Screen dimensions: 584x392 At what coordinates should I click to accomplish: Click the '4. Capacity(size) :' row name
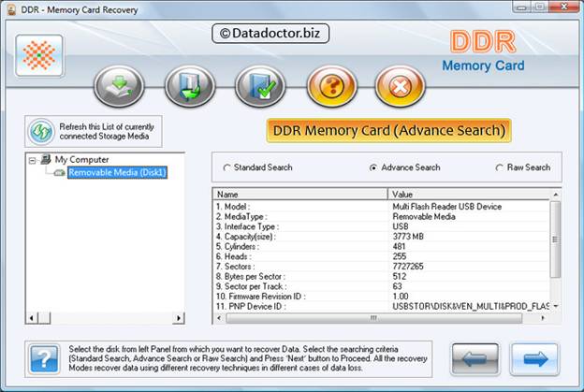tap(246, 237)
